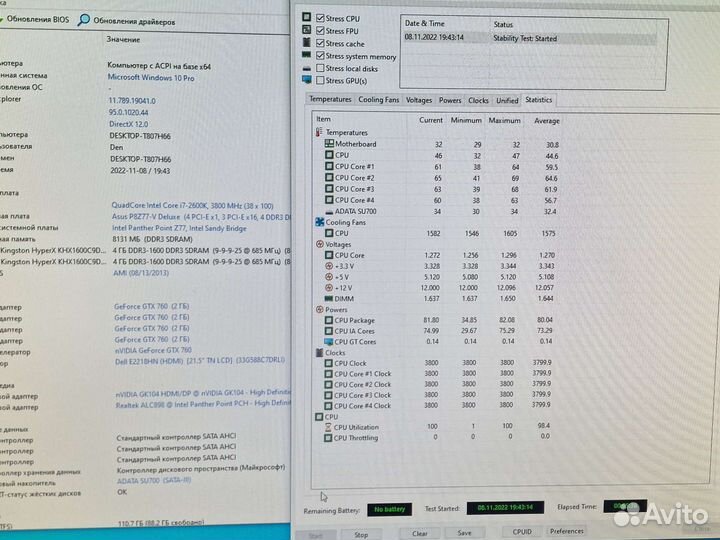Click the Voltages group icon
720x540 pixels.
tap(320, 244)
